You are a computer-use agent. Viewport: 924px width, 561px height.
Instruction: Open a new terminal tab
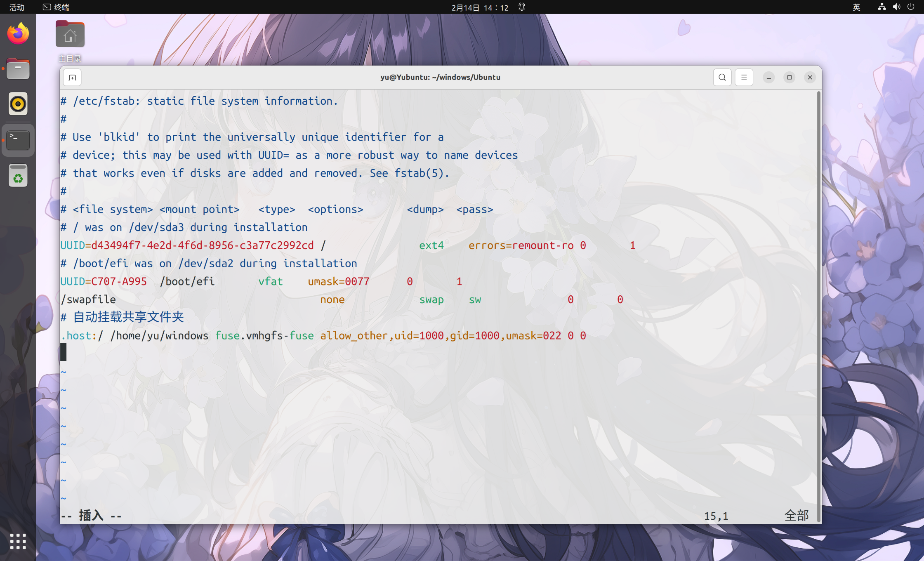pyautogui.click(x=72, y=78)
